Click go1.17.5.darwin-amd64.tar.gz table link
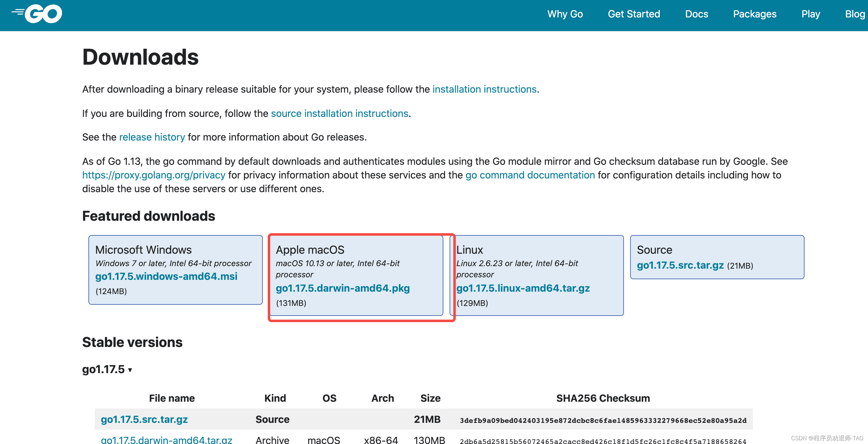The width and height of the screenshot is (868, 444). 167,440
